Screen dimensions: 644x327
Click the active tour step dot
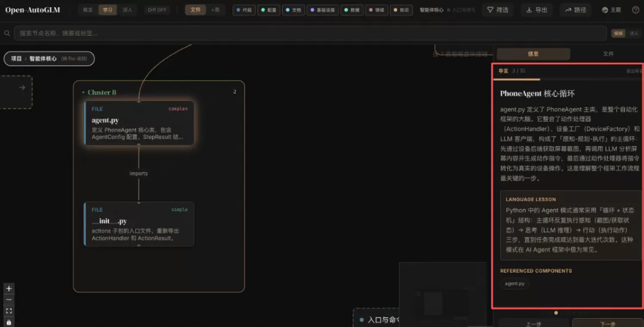click(x=556, y=313)
